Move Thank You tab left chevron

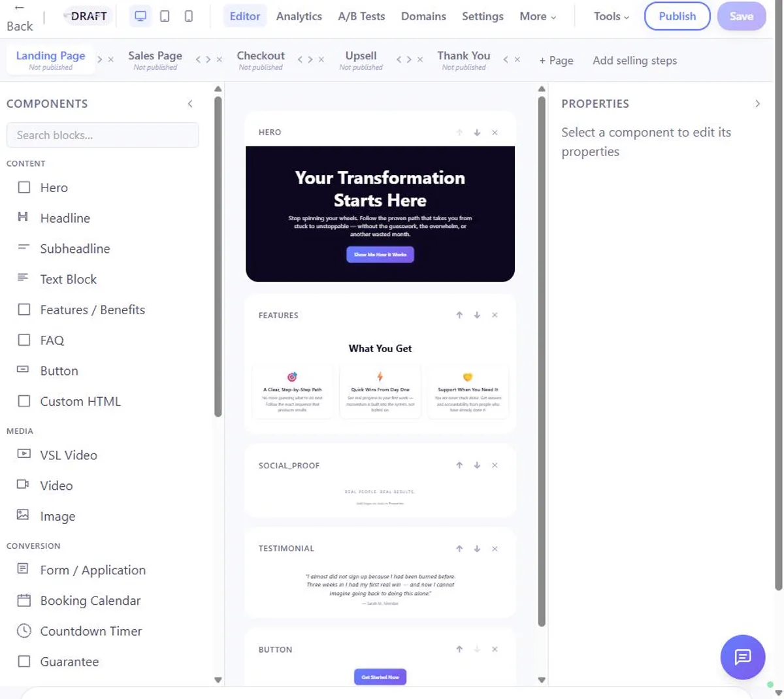[506, 59]
